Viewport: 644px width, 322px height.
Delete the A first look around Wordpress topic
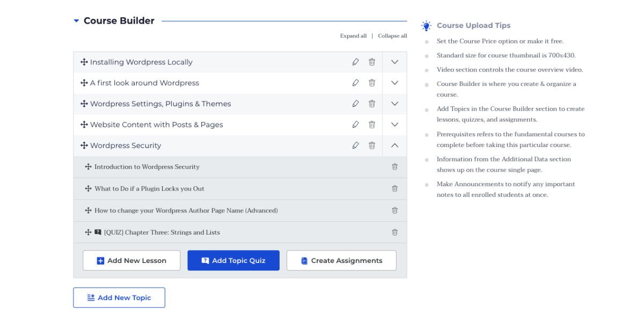pos(372,83)
